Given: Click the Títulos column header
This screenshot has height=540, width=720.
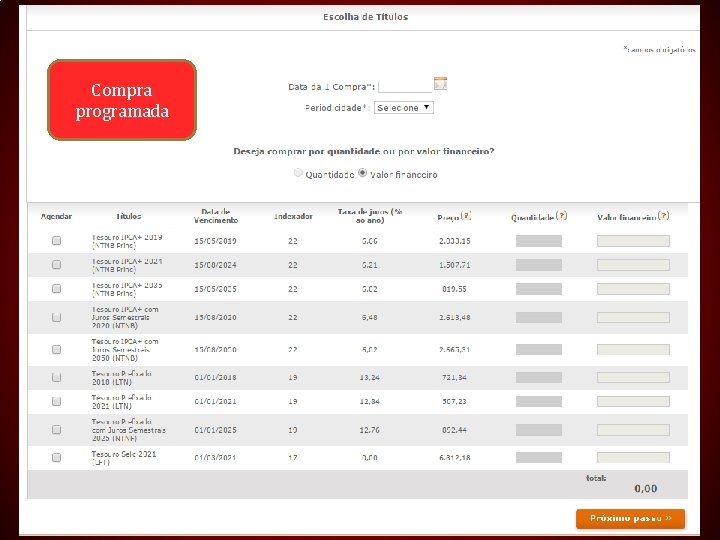Looking at the screenshot, I should coord(129,216).
